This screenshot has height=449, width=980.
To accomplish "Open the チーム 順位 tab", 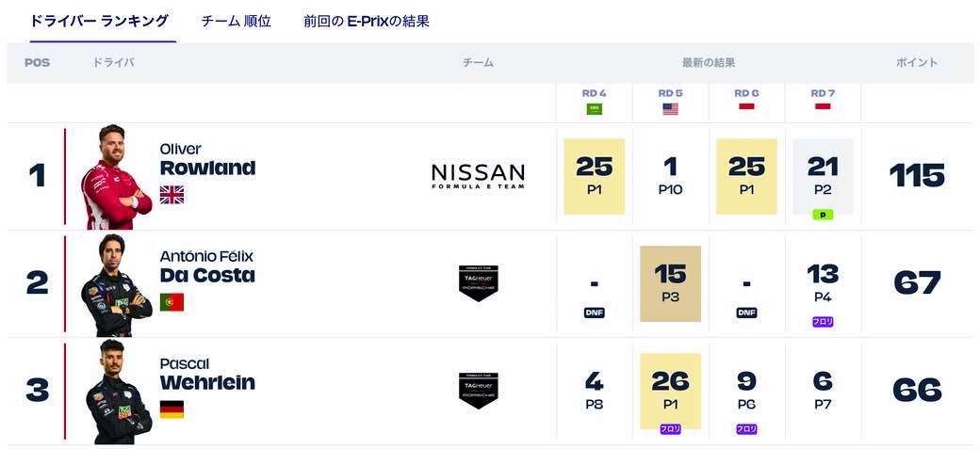I will pyautogui.click(x=236, y=22).
